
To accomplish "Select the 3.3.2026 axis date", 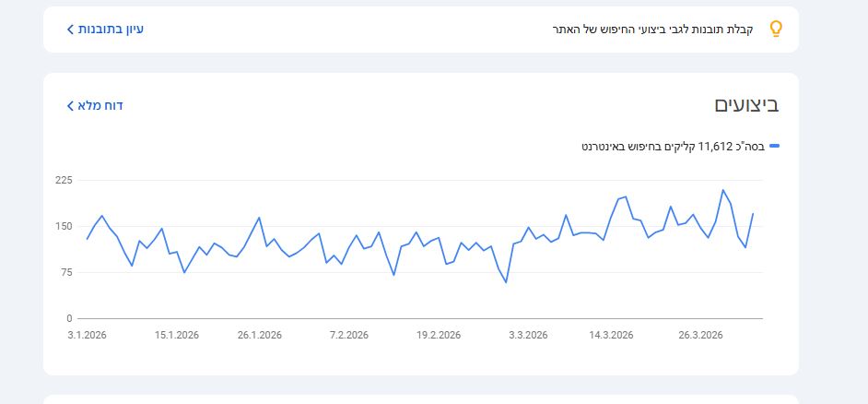I will coord(527,335).
